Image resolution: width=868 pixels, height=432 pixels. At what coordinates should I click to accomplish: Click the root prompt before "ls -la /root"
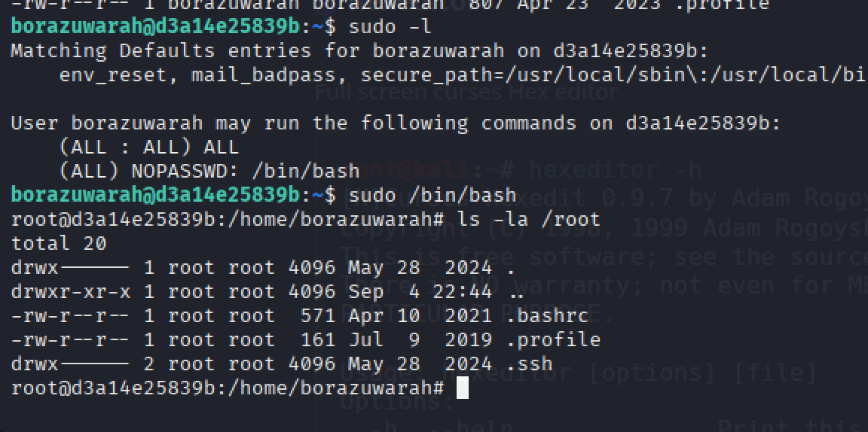pyautogui.click(x=228, y=219)
